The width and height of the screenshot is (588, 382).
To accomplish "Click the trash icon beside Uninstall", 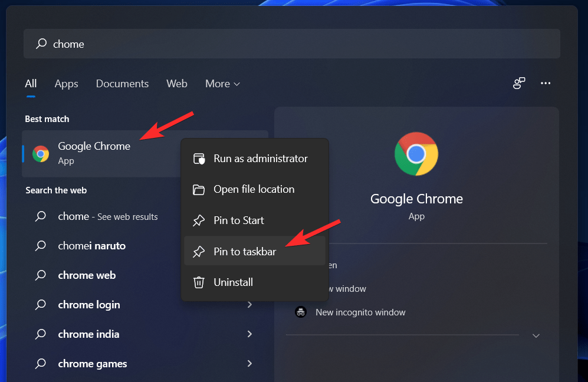I will 199,282.
